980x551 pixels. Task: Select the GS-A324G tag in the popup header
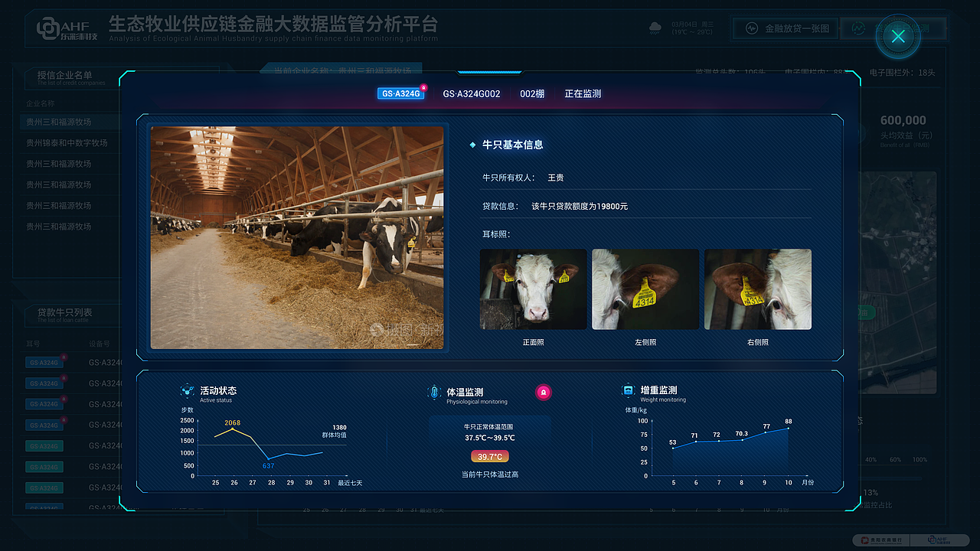coord(400,93)
